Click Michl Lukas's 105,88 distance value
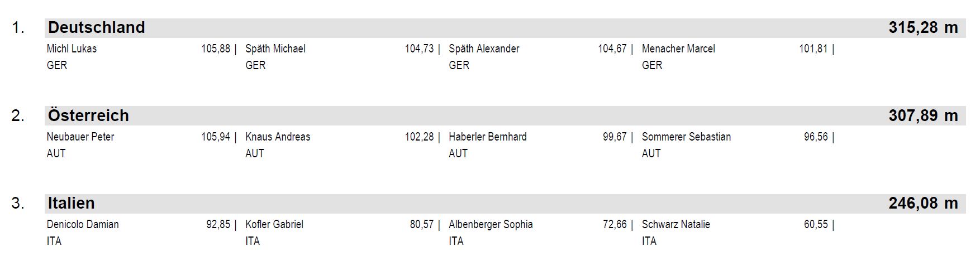Image resolution: width=980 pixels, height=256 pixels. (x=216, y=49)
